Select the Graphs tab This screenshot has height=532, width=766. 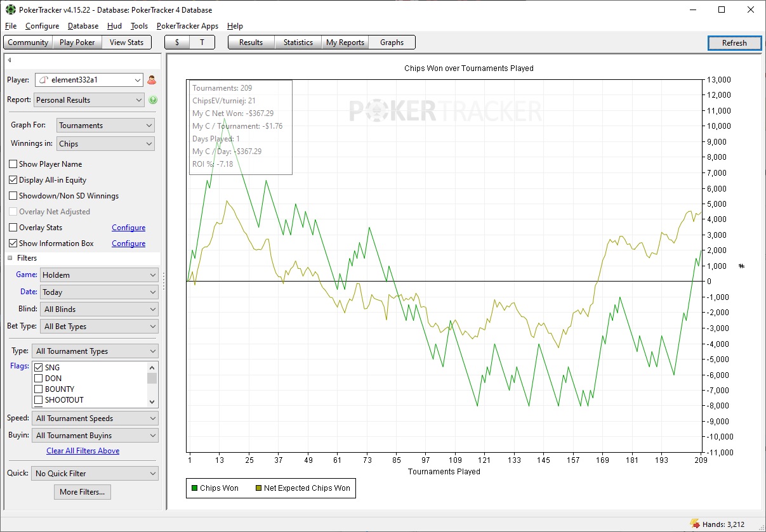392,42
